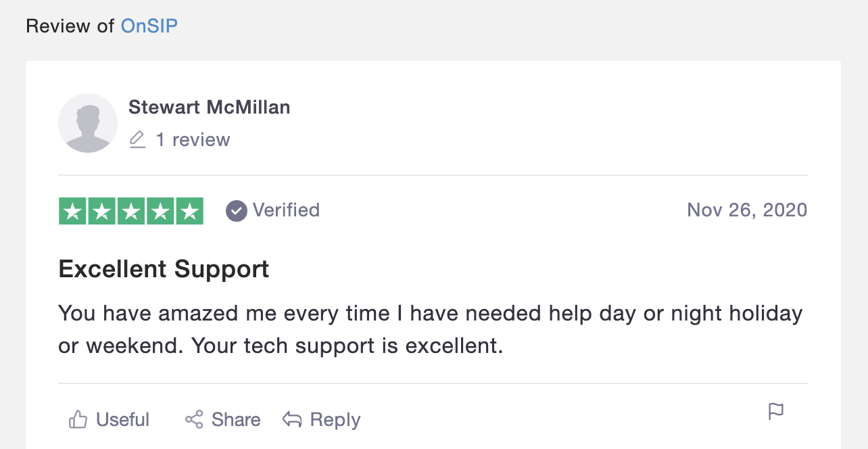
Task: Flag this review as inappropriate
Action: tap(776, 411)
